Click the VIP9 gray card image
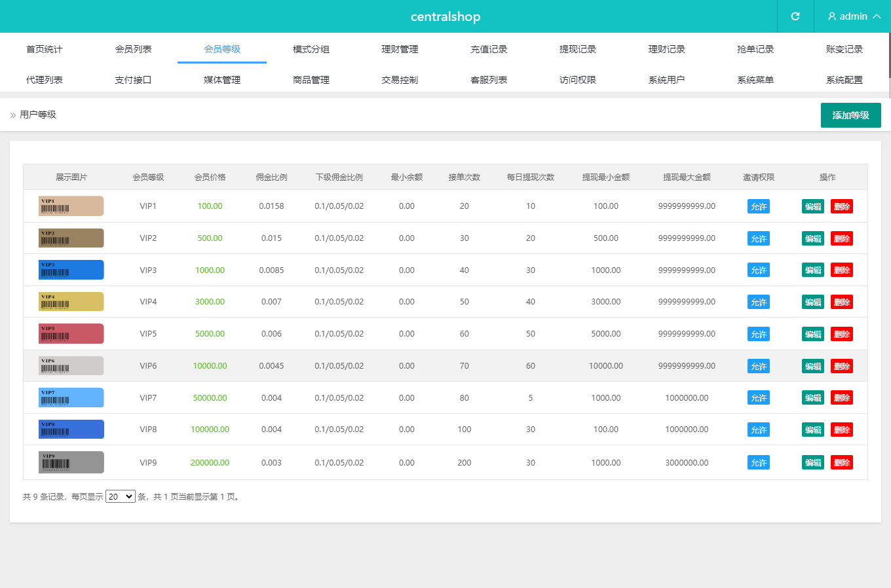891x588 pixels. tap(71, 462)
